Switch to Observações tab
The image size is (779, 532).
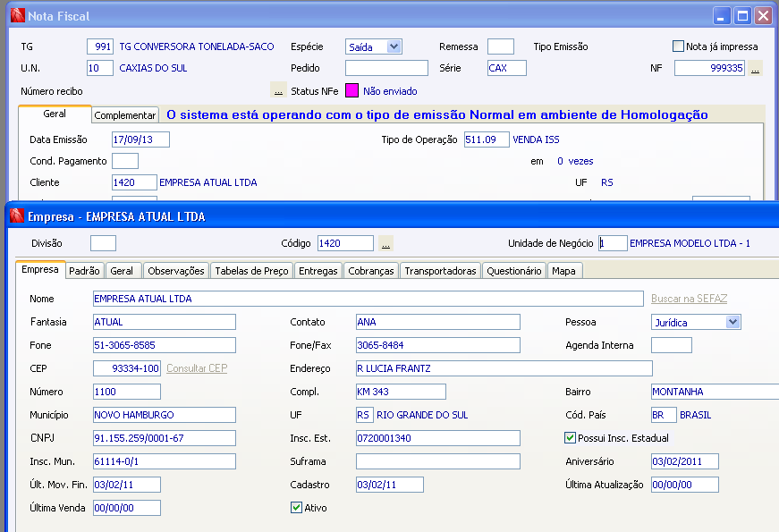176,271
